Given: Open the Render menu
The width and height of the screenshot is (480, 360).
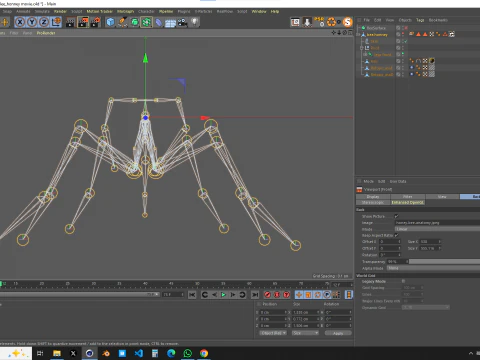Looking at the screenshot, I should (x=60, y=11).
